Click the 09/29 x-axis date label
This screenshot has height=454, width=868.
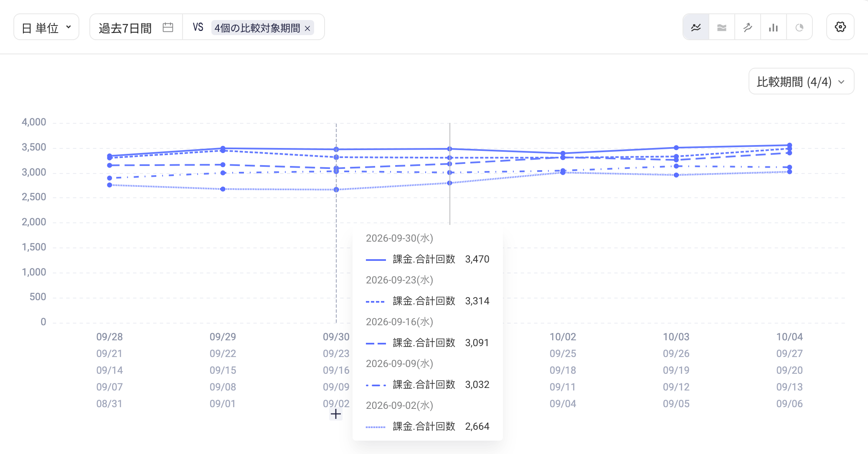click(x=223, y=337)
